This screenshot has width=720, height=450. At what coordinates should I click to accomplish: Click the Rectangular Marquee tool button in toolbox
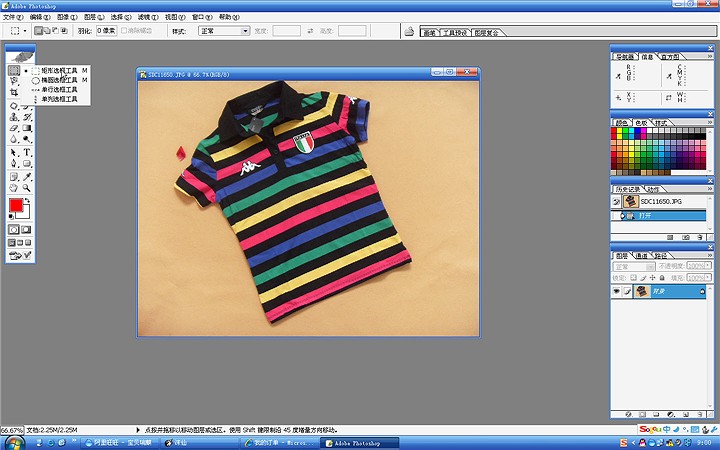pos(14,70)
